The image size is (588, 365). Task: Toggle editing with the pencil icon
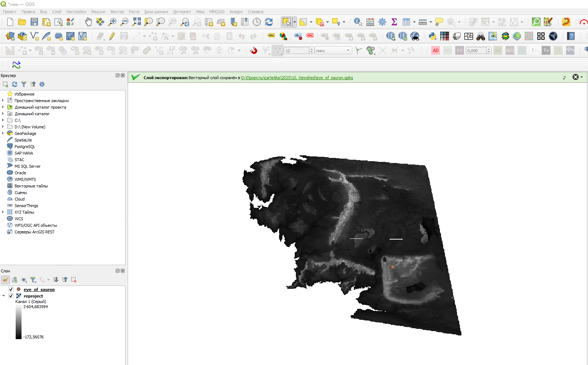(112, 36)
